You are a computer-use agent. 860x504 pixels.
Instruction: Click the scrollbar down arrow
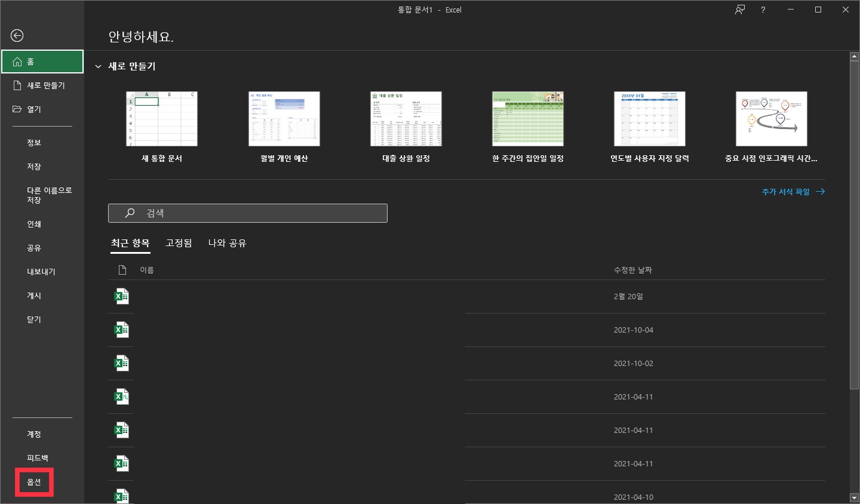[854, 497]
